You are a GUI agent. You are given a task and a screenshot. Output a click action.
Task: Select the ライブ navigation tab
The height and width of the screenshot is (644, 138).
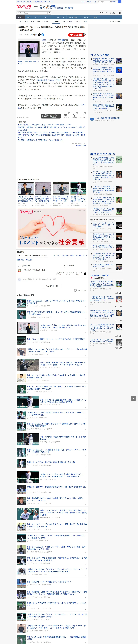point(37,17)
